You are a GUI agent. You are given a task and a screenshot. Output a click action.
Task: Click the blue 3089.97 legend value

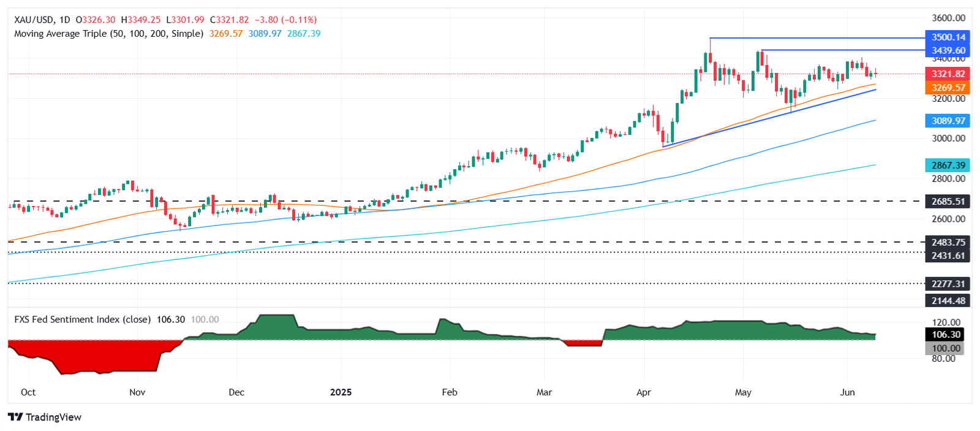point(265,34)
